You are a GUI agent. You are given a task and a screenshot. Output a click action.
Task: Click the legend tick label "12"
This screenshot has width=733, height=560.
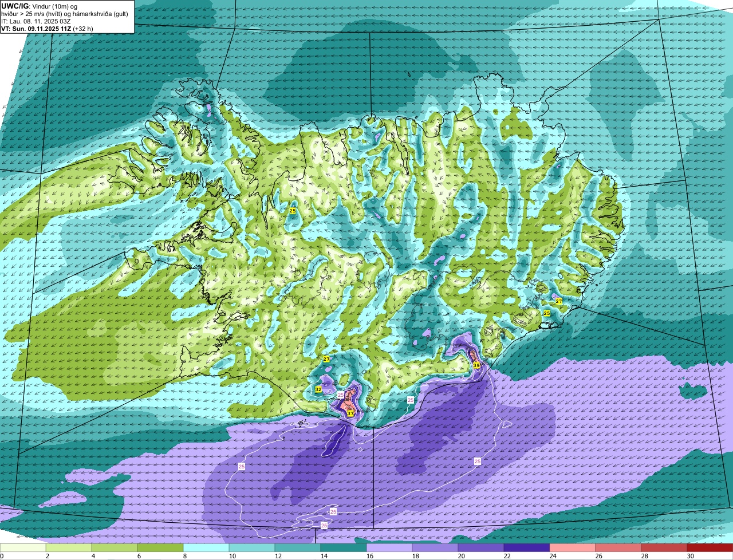click(x=277, y=556)
